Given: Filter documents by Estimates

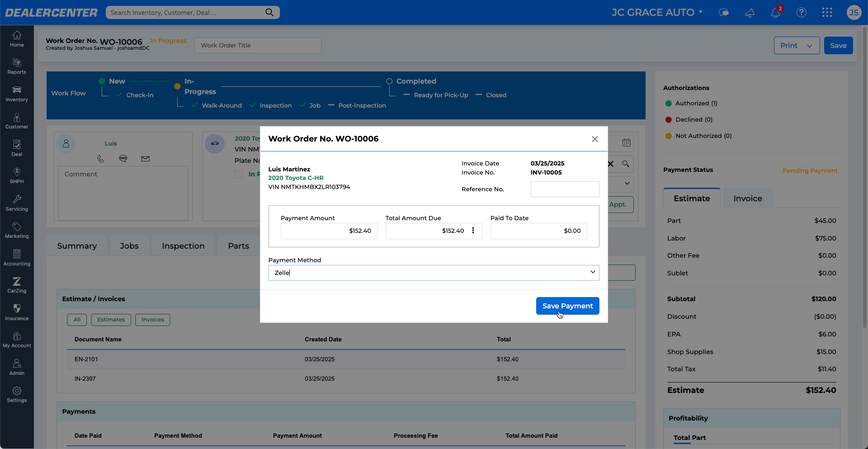Looking at the screenshot, I should coord(111,320).
